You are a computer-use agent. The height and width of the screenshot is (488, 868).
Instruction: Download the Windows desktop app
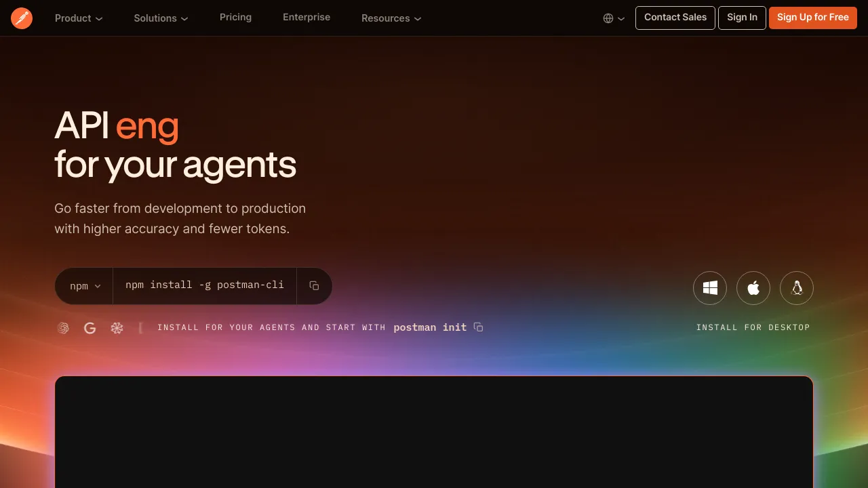[710, 288]
